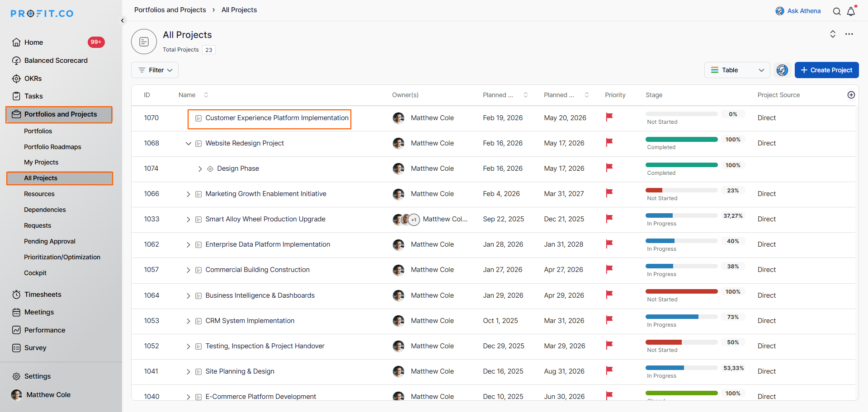Toggle sort on second Planned date column

[x=586, y=95]
